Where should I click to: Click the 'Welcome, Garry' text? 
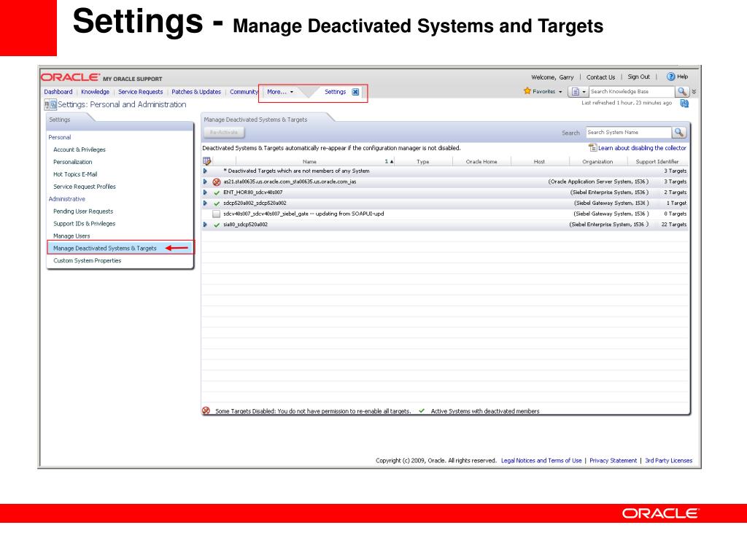point(552,77)
